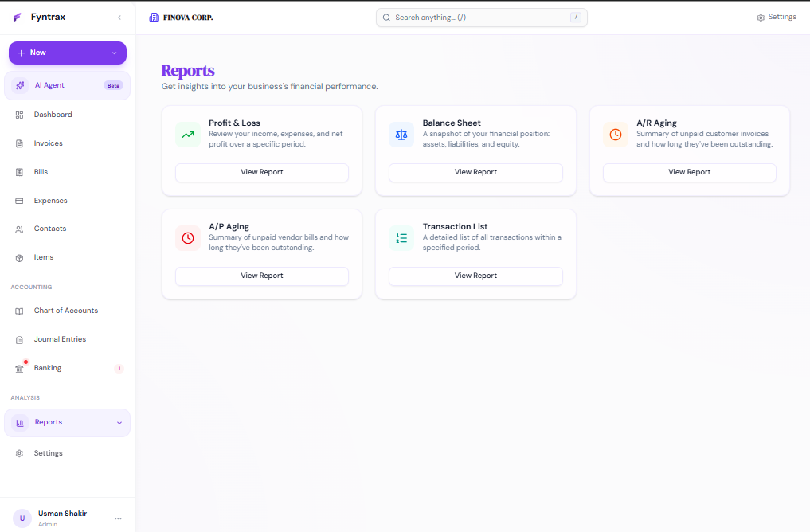The height and width of the screenshot is (532, 810).
Task: Click the Fyntrax logo icon
Action: (17, 17)
